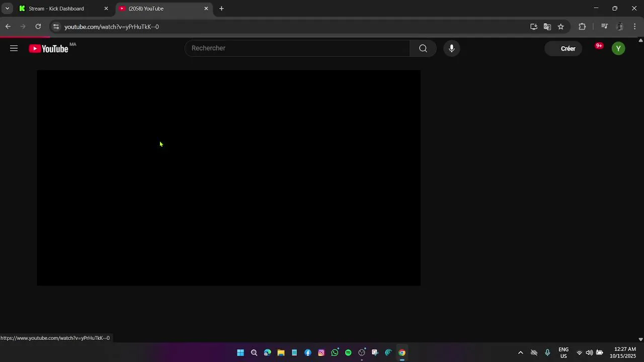Viewport: 644px width, 362px height.
Task: View site information icon in the address bar
Action: point(56,27)
